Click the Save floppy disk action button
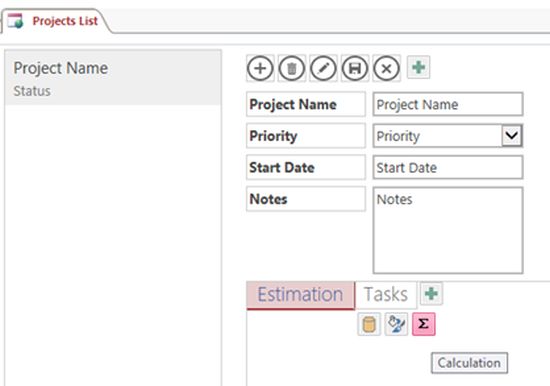Screen dimensions: 550x386 (355, 68)
